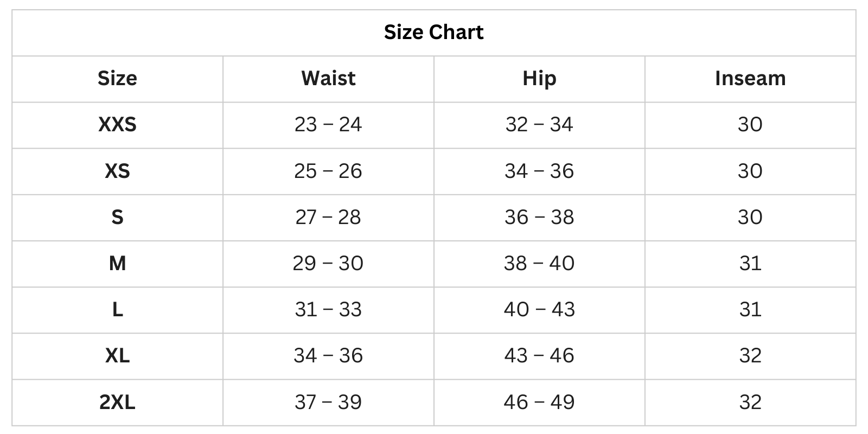868x434 pixels.
Task: Click the XL inseam value 32
Action: (750, 356)
